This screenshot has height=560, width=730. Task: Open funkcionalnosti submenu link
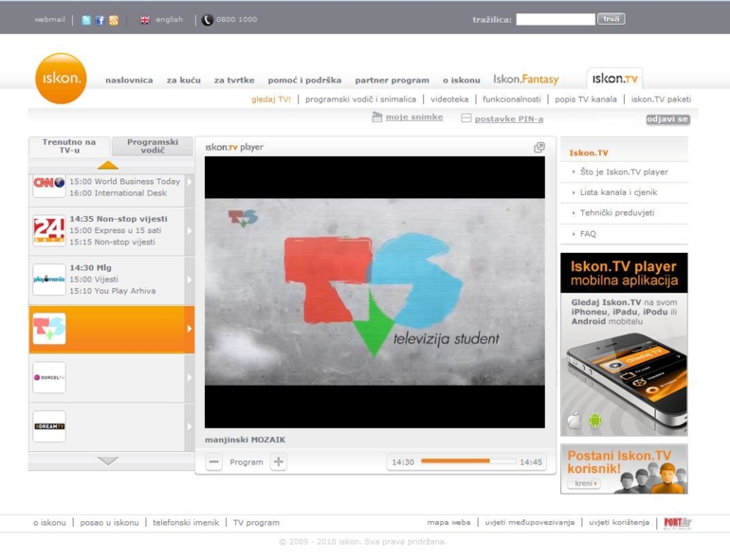coord(512,99)
